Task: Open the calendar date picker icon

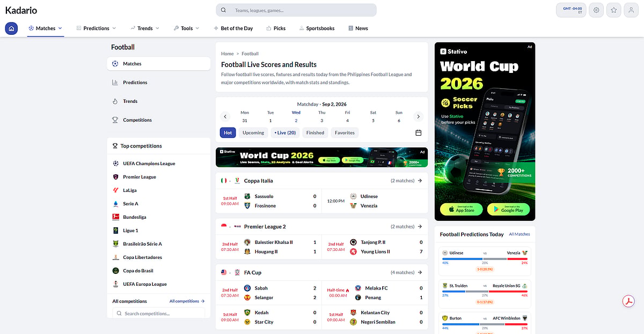Action: [x=419, y=132]
